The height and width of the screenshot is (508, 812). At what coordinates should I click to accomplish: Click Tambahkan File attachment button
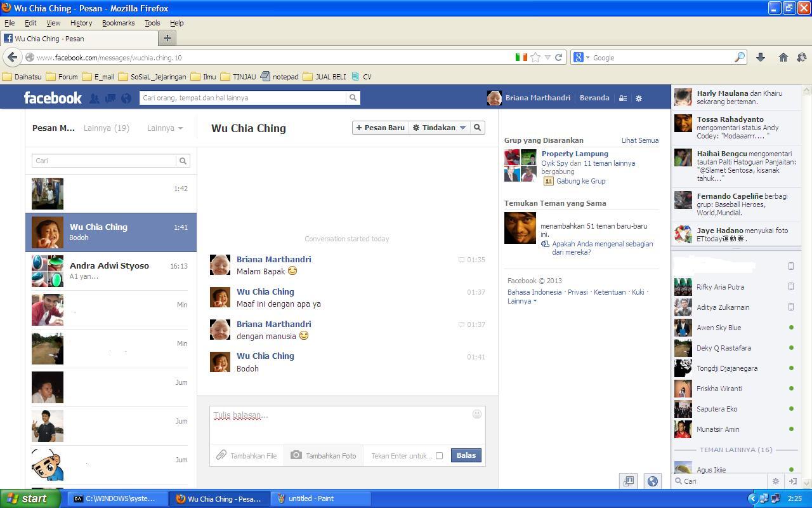pyautogui.click(x=247, y=455)
